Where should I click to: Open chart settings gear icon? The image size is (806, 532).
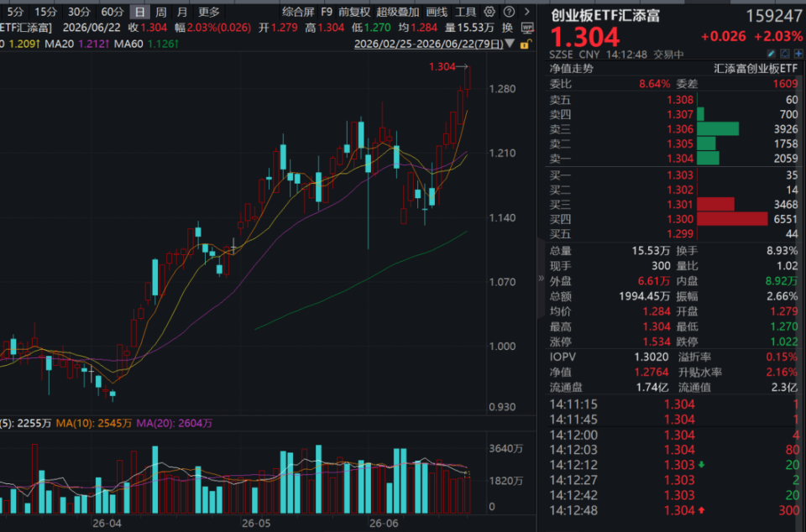(489, 12)
